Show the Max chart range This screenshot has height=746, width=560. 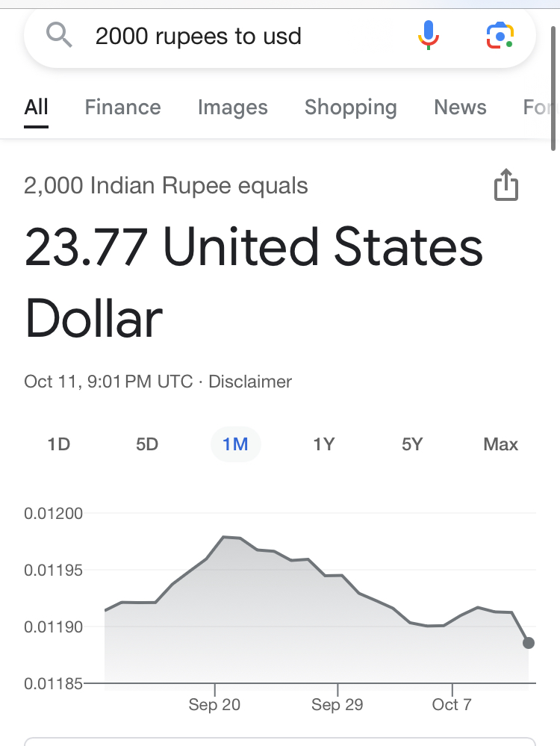[500, 444]
